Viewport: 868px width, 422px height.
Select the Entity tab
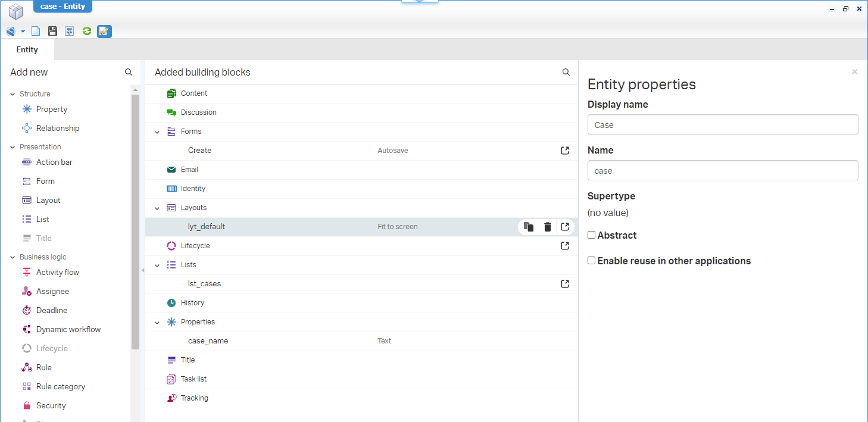[27, 50]
